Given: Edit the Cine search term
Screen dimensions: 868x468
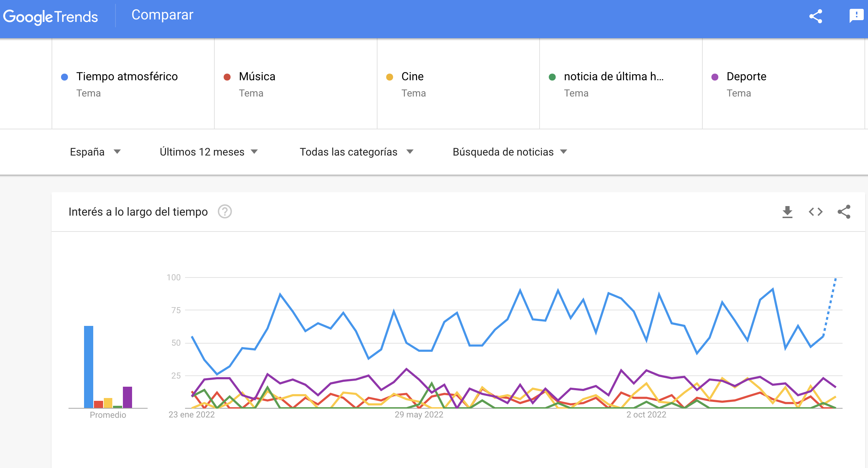Looking at the screenshot, I should [412, 77].
